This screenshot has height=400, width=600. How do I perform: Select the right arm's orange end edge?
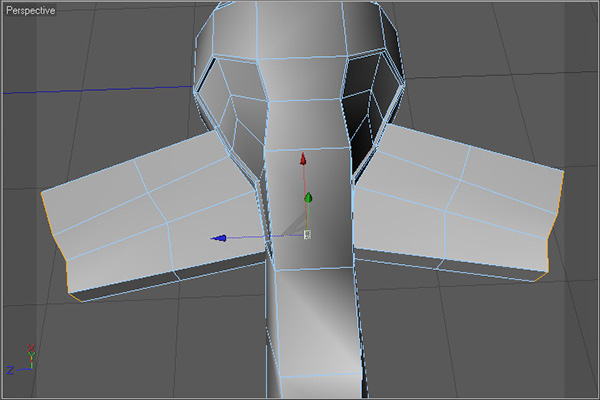(558, 215)
